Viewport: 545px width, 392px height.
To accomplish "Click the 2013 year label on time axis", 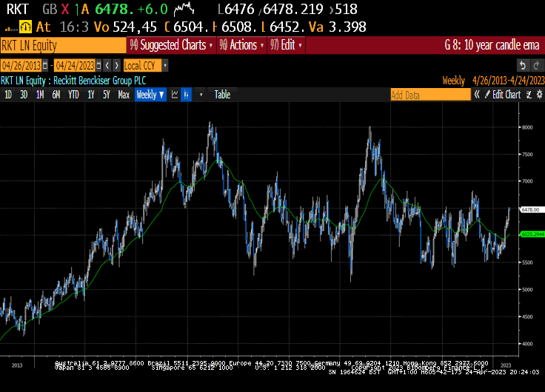I will [17, 365].
